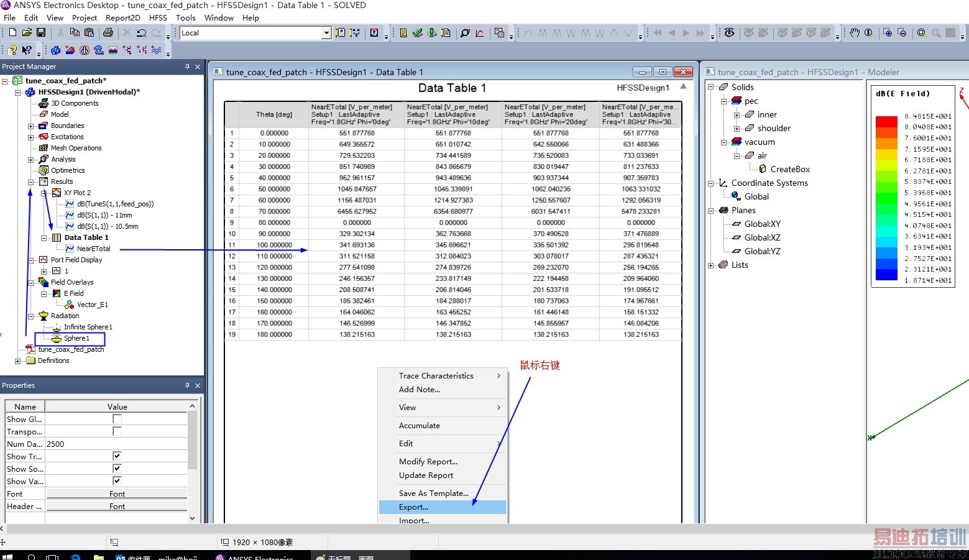
Task: Expand the Lists node in modeler tree
Action: pos(711,265)
